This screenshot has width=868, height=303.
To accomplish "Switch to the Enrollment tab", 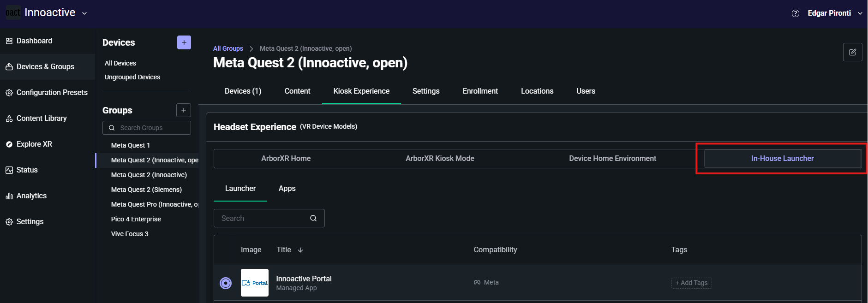I will (480, 91).
